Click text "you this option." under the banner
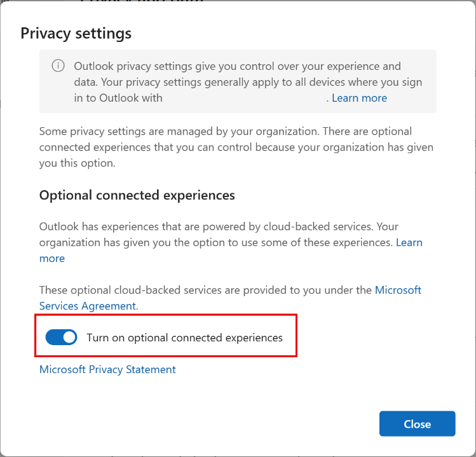Image resolution: width=476 pixels, height=457 pixels. click(x=77, y=163)
